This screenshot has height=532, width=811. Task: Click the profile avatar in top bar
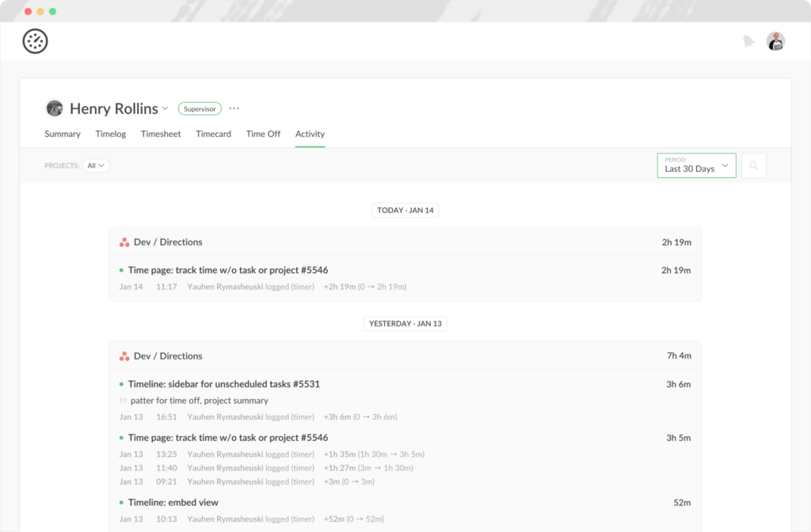pyautogui.click(x=775, y=40)
